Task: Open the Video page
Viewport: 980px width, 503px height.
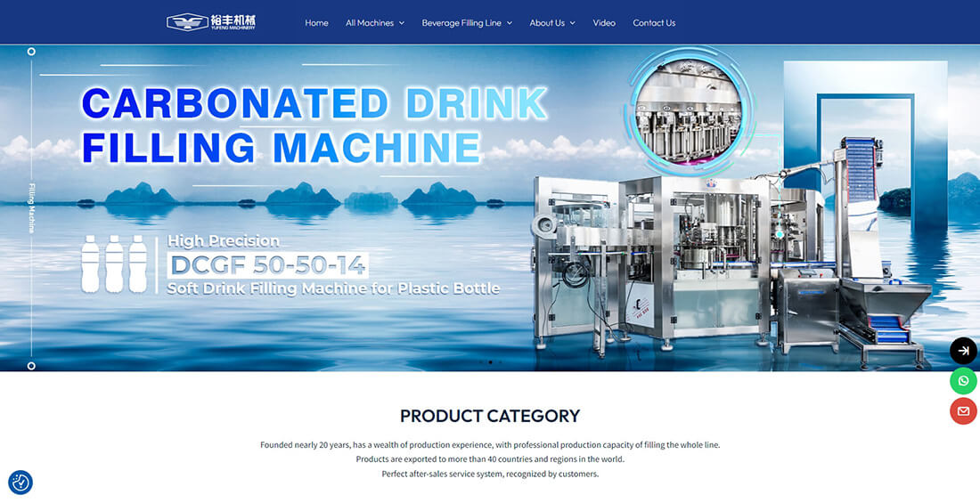Action: pos(604,22)
